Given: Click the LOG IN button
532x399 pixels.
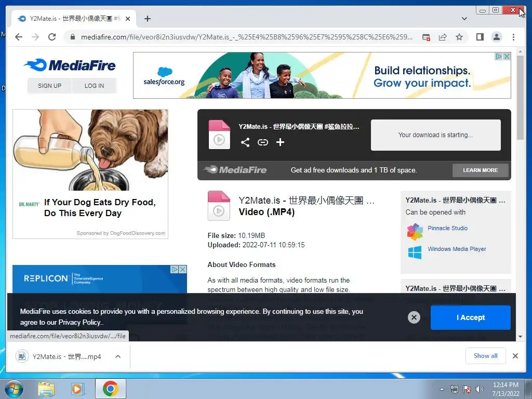Looking at the screenshot, I should click(x=95, y=86).
